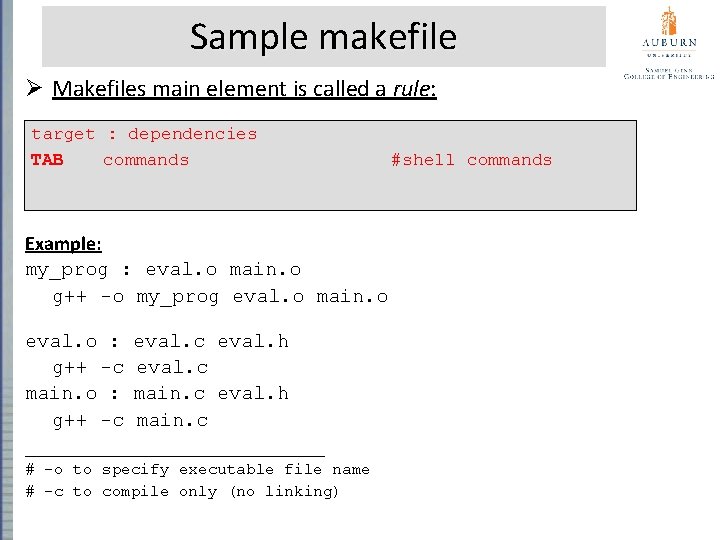The image size is (720, 540).
Task: Click the #shell commands comment
Action: click(x=471, y=160)
